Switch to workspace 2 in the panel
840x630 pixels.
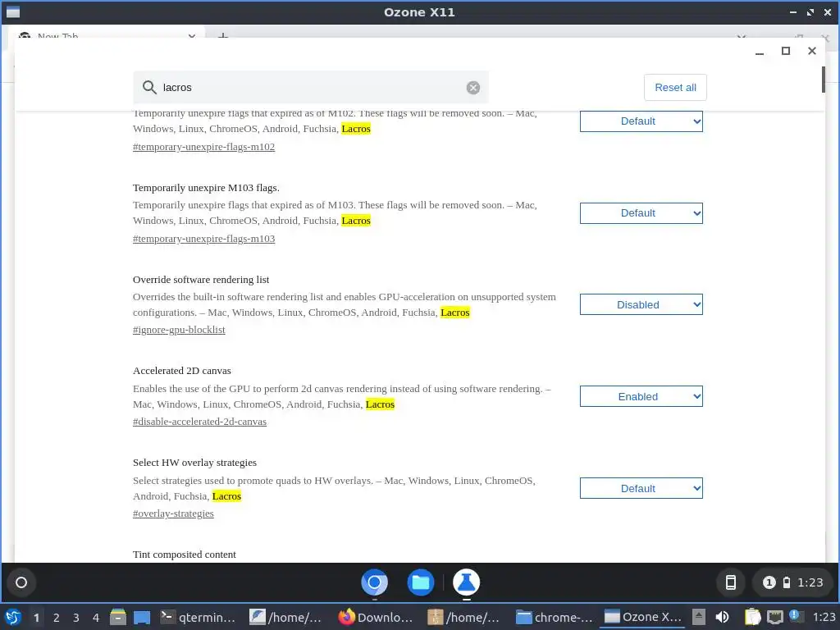57,618
